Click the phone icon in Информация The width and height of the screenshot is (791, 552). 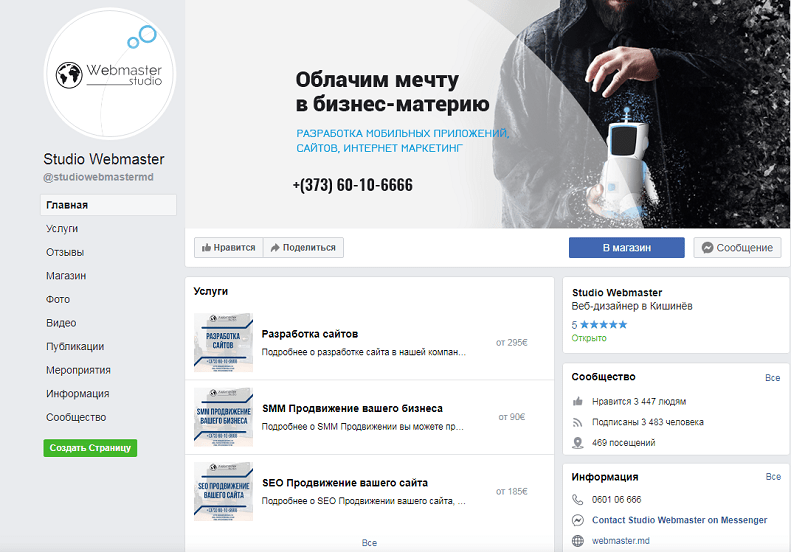click(578, 500)
